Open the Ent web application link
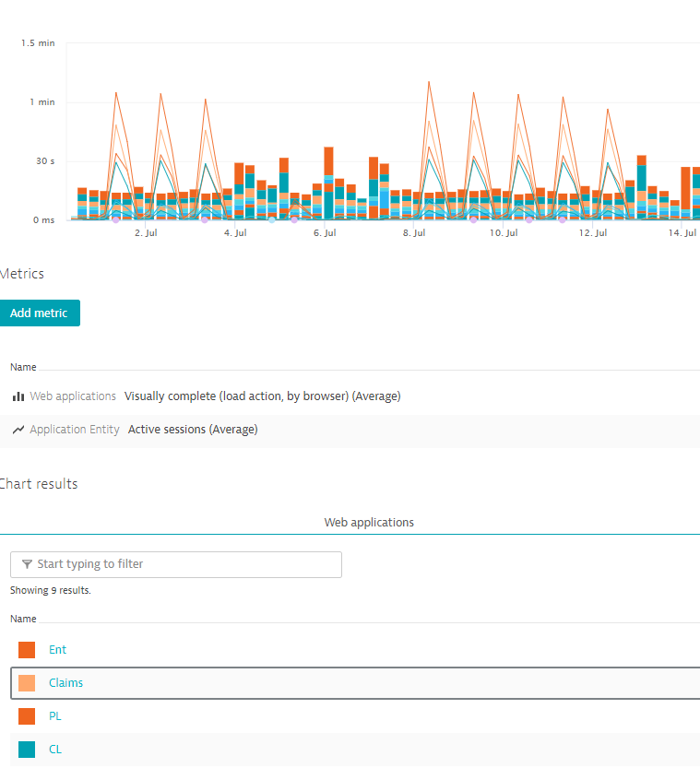Image resolution: width=700 pixels, height=768 pixels. 57,650
